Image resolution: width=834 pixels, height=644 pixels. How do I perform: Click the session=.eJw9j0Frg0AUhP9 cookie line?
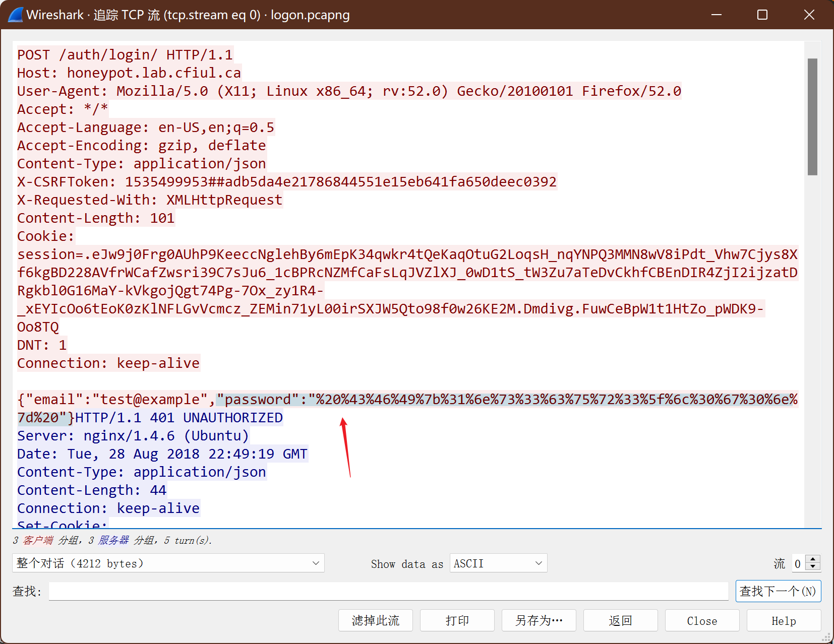click(x=407, y=254)
